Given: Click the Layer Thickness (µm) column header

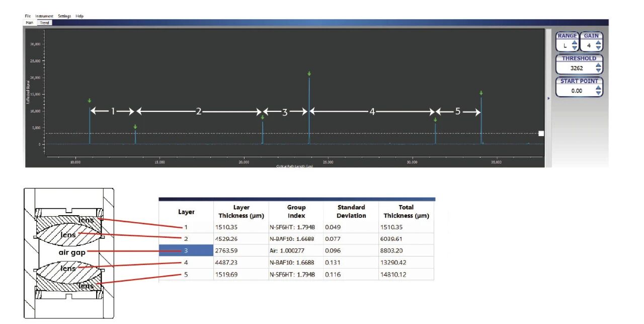Looking at the screenshot, I should tap(241, 212).
